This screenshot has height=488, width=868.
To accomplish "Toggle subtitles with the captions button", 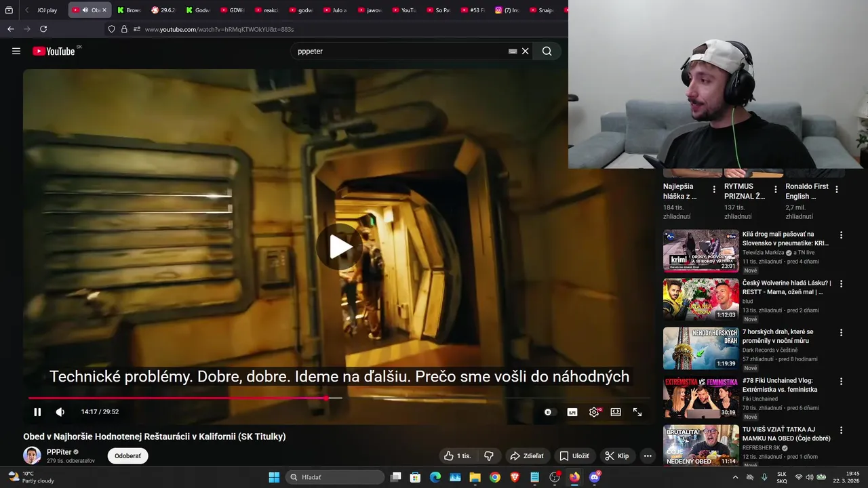I will 572,411.
